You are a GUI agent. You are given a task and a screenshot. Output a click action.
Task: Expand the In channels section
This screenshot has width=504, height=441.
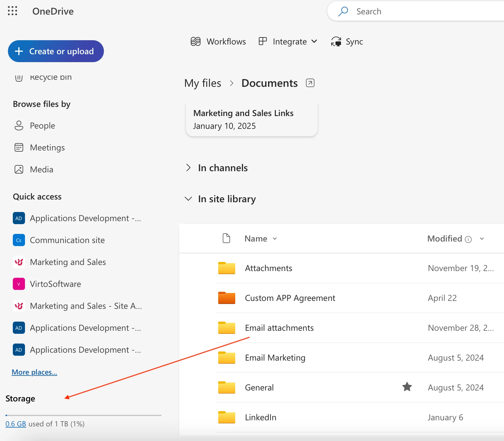click(x=188, y=168)
